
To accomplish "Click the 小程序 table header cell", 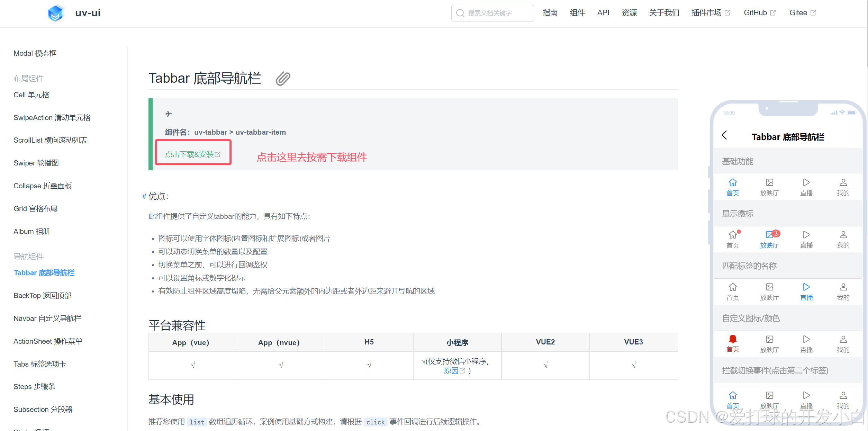I will pyautogui.click(x=457, y=342).
